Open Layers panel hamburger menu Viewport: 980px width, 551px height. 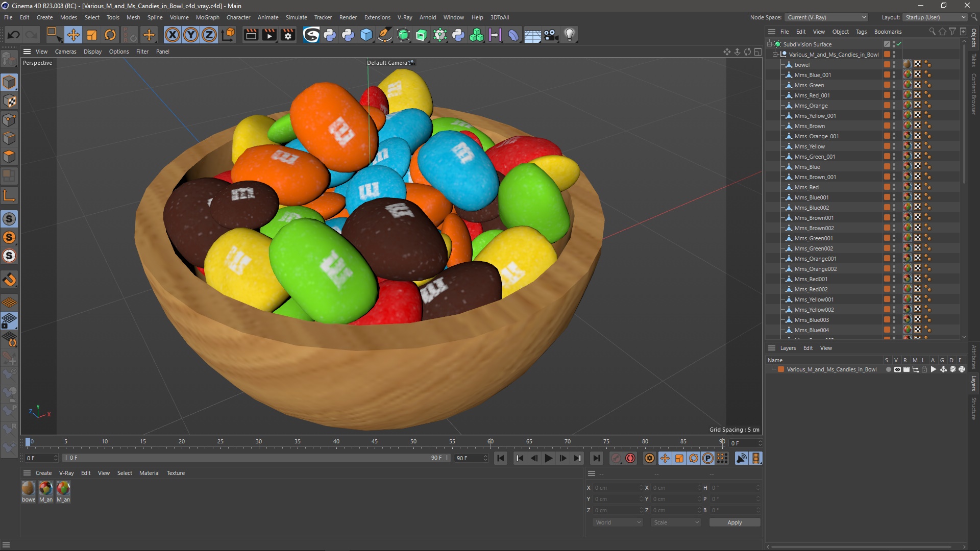click(772, 348)
